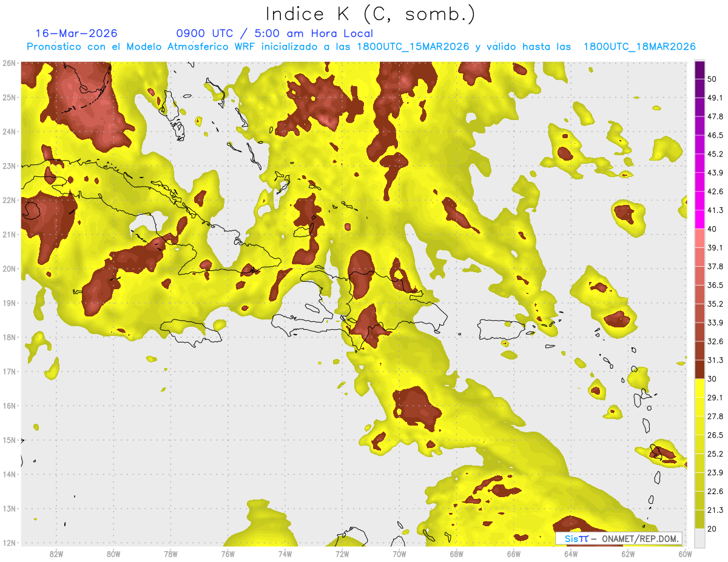This screenshot has width=728, height=562.
Task: Click the colorbar value '50'
Action: coord(713,79)
